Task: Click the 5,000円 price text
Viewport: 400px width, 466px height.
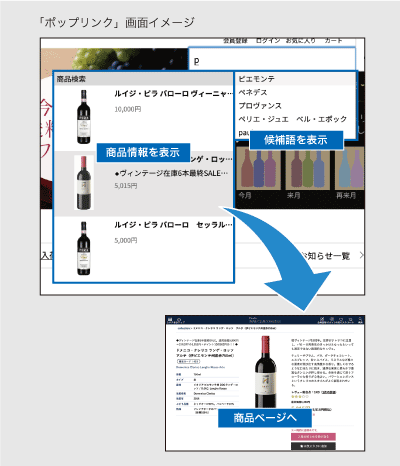Action: tap(126, 240)
